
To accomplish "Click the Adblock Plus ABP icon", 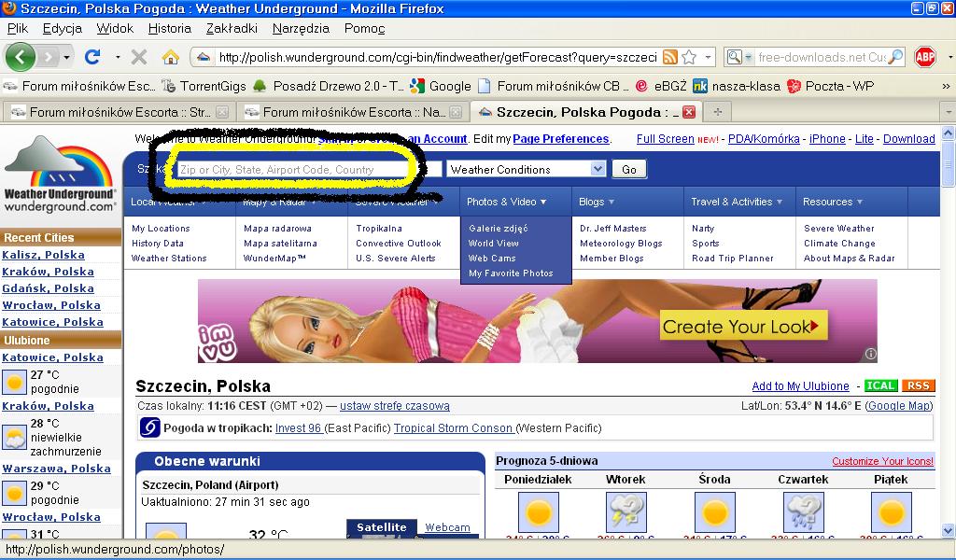I will (925, 57).
